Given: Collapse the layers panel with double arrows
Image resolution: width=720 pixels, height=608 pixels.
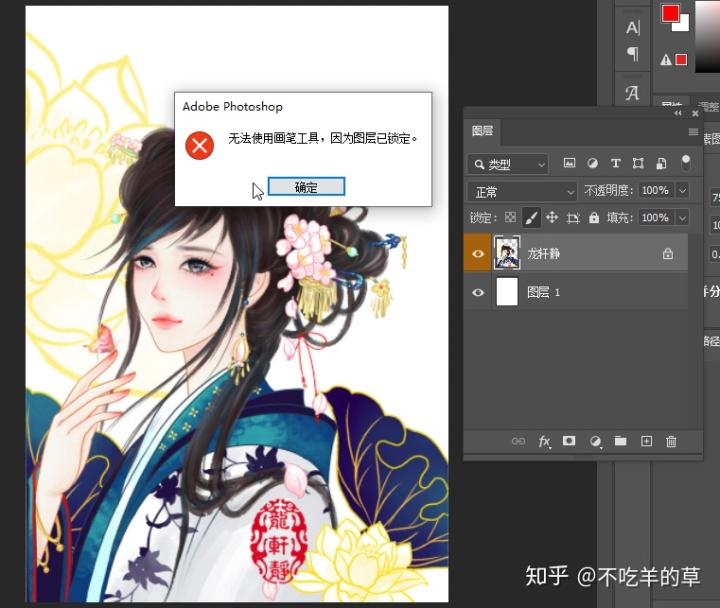Looking at the screenshot, I should [x=678, y=113].
